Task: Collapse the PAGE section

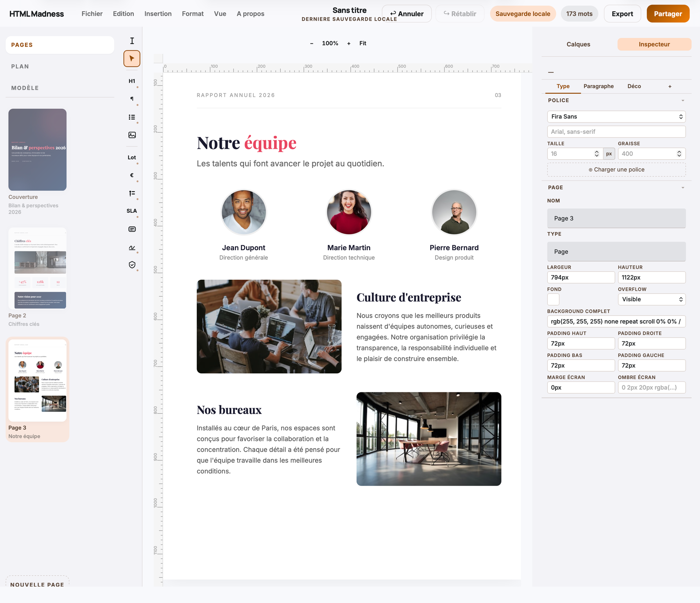Action: point(682,187)
